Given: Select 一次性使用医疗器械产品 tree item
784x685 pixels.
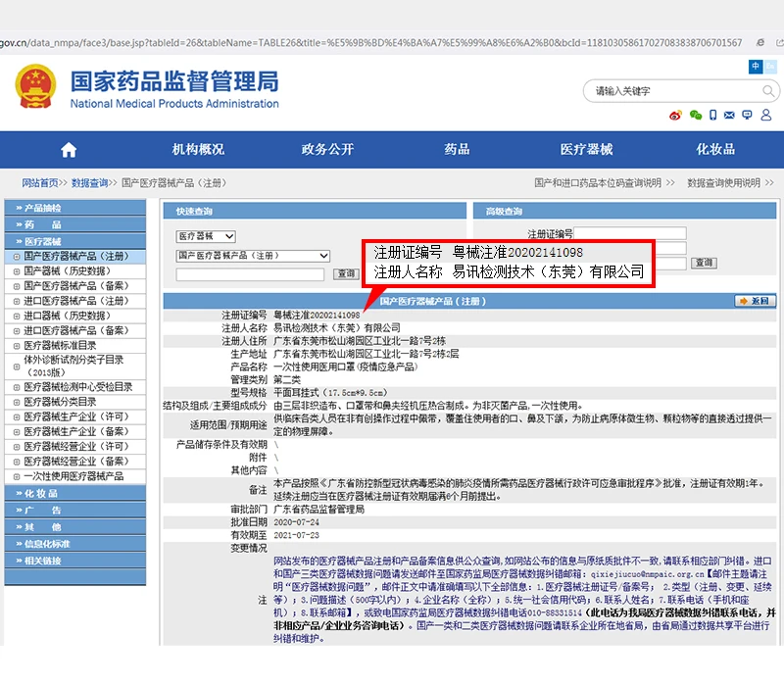Looking at the screenshot, I should click(x=73, y=476).
